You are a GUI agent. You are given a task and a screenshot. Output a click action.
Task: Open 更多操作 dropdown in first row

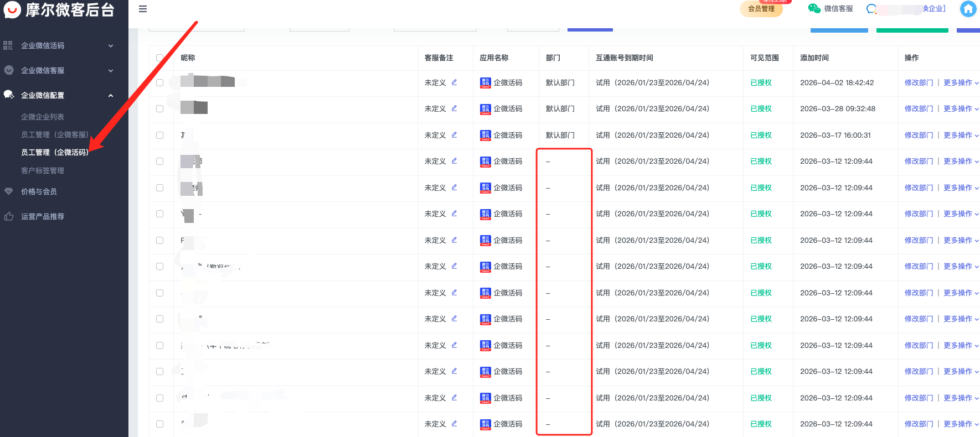click(961, 83)
